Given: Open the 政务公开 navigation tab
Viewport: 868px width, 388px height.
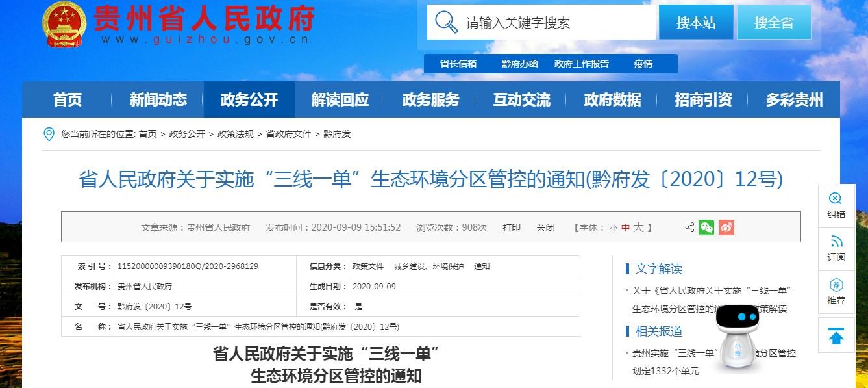Looking at the screenshot, I should point(249,99).
